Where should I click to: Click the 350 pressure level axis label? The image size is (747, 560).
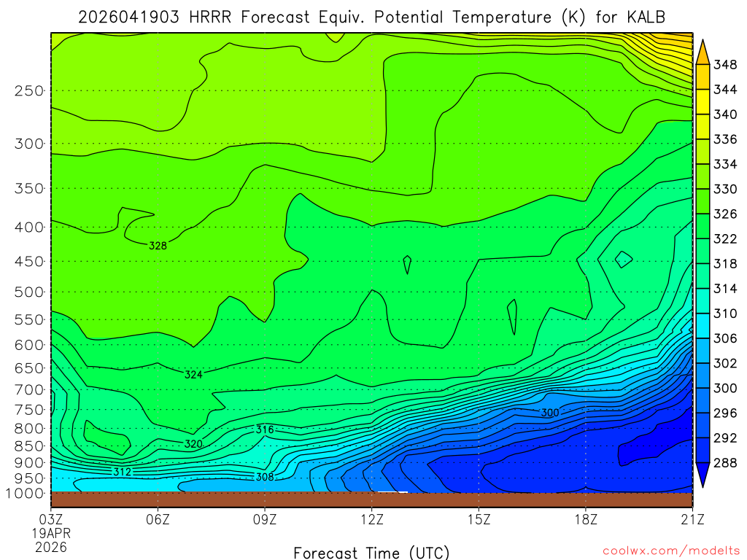(29, 189)
